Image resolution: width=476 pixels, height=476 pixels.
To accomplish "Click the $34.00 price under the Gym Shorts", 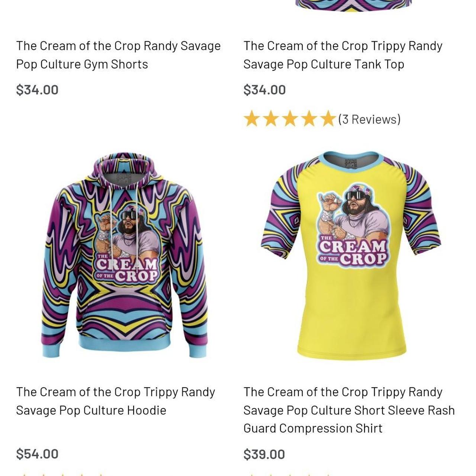I will (x=37, y=89).
